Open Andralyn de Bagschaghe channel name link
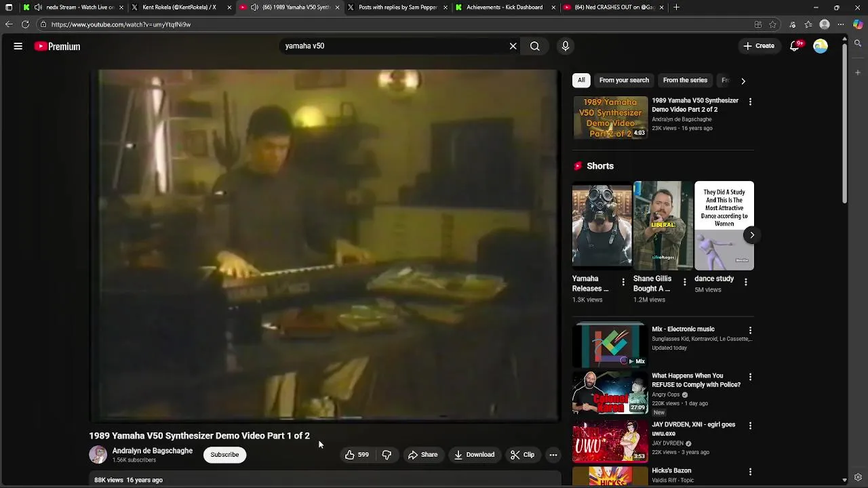The width and height of the screenshot is (868, 488). (x=153, y=451)
